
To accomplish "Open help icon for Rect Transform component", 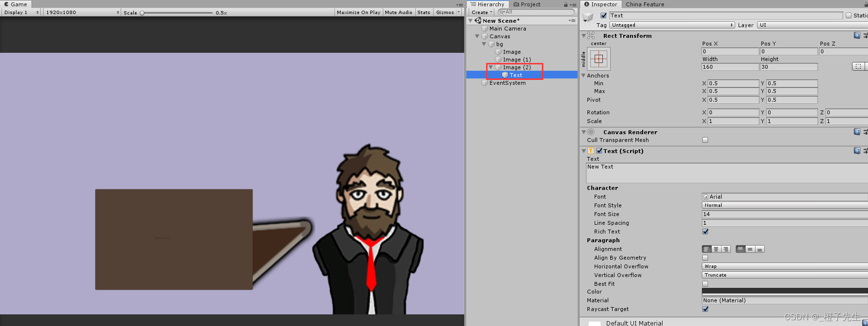I will (x=857, y=35).
